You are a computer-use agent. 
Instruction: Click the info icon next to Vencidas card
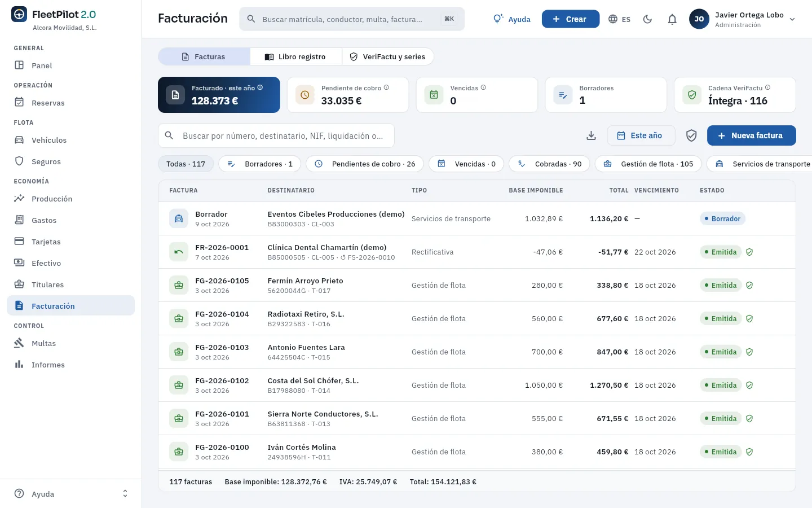click(x=483, y=87)
